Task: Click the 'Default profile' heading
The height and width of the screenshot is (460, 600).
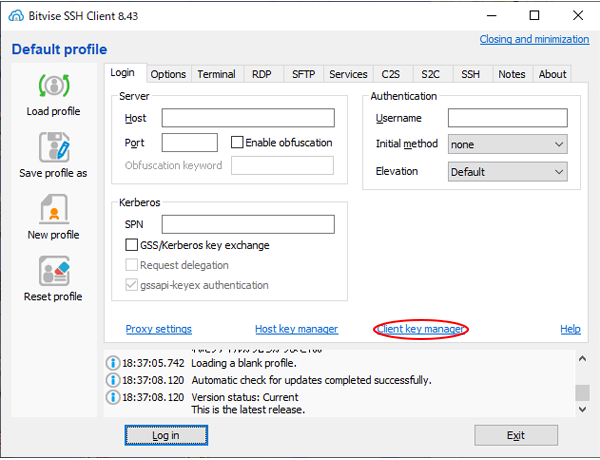Action: pos(59,49)
